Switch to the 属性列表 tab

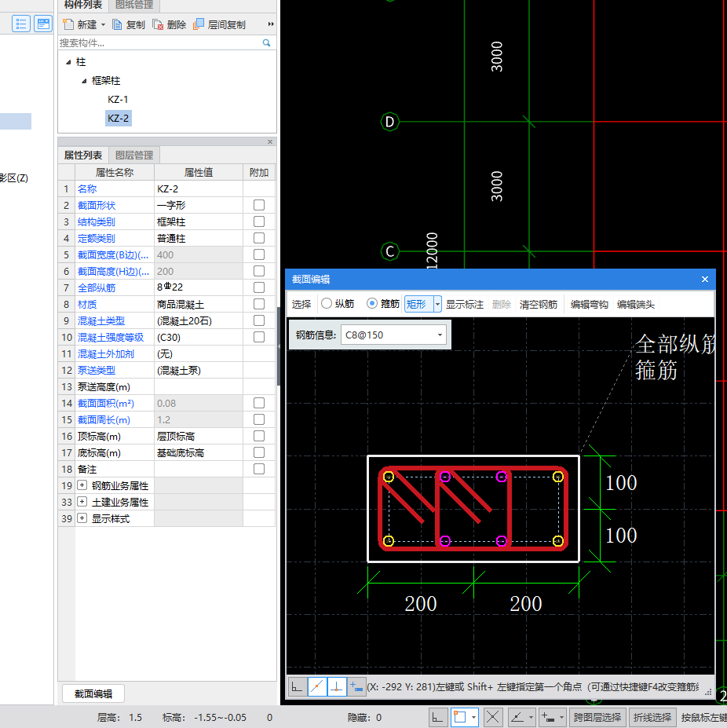[x=83, y=155]
